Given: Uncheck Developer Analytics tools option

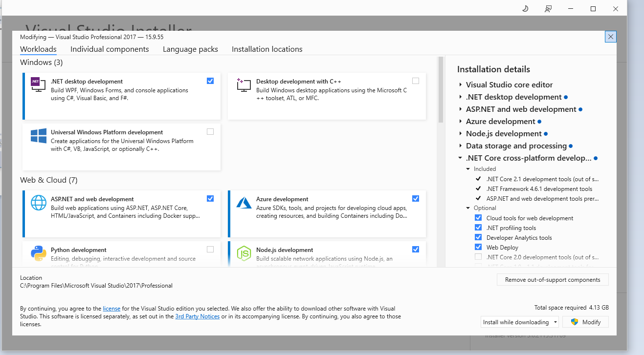Looking at the screenshot, I should (478, 237).
